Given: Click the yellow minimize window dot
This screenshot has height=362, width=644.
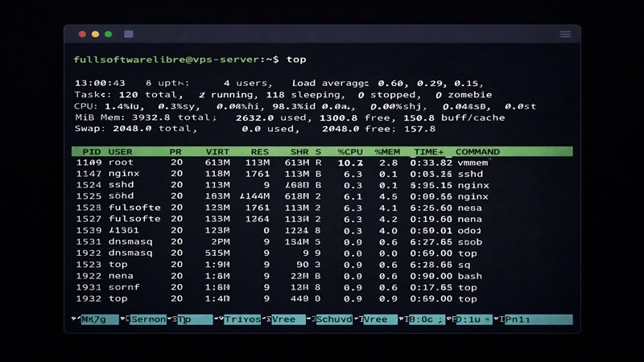Looking at the screenshot, I should (x=95, y=35).
